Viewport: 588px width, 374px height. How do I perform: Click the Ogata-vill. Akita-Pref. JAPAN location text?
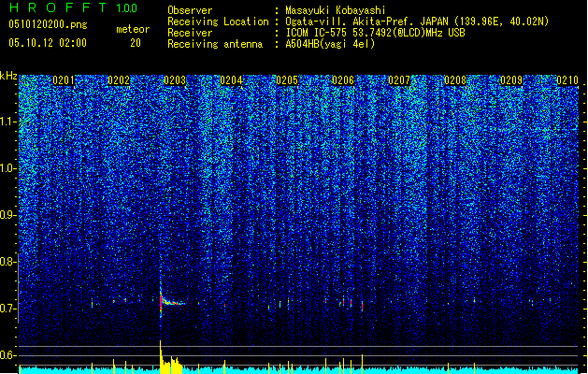(417, 22)
